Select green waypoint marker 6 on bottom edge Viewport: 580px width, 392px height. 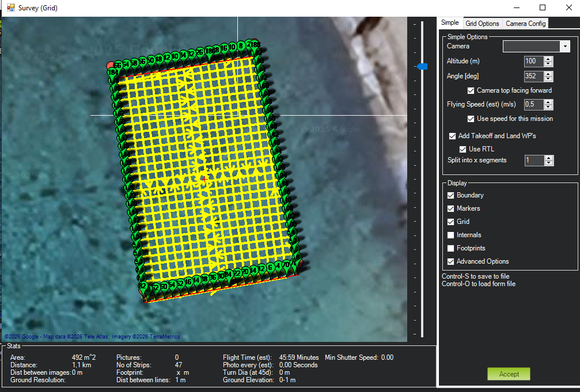point(270,267)
